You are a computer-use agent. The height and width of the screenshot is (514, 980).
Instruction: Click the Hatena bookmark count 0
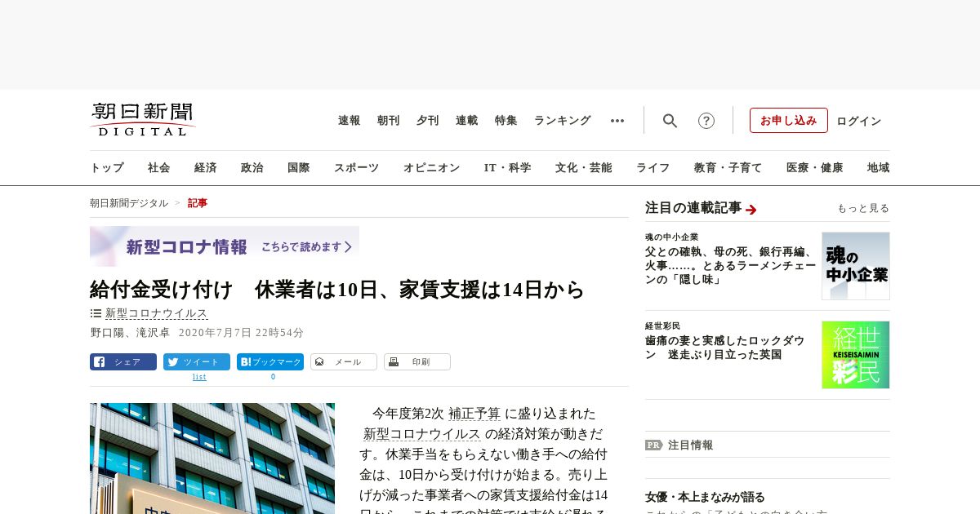[x=273, y=377]
